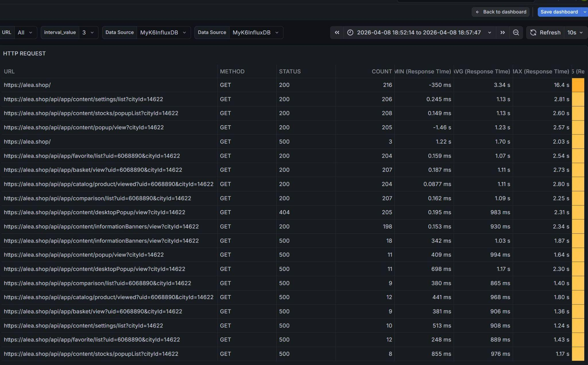Open the 10s refresh interval dropdown

point(575,32)
